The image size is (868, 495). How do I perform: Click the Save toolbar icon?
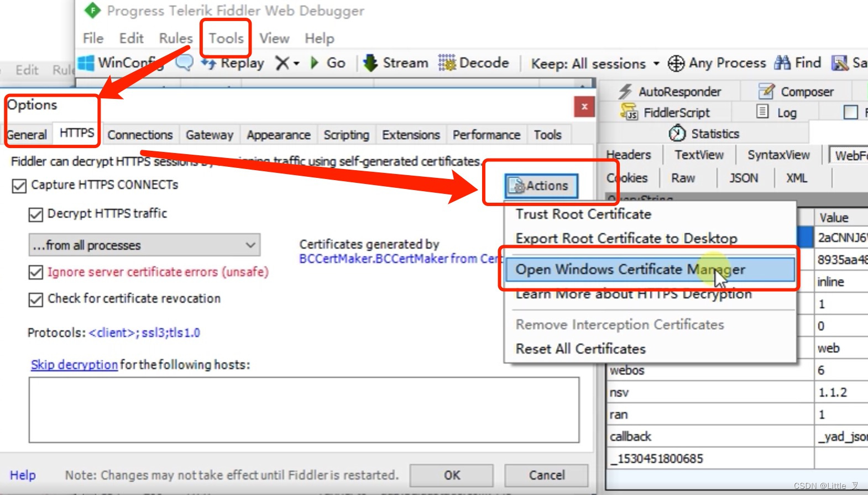[840, 63]
